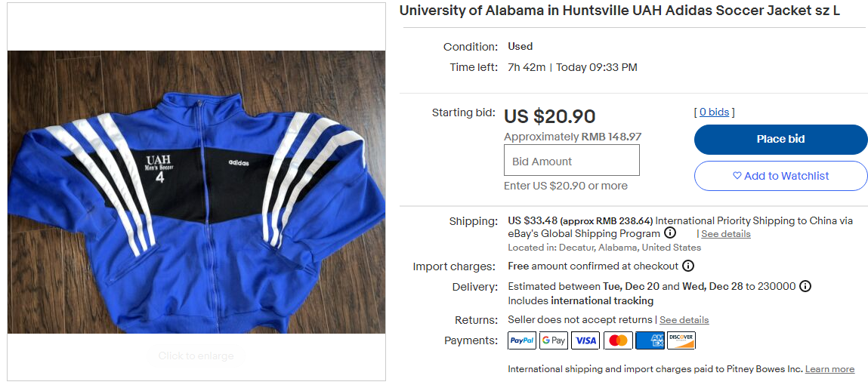This screenshot has height=388, width=868.
Task: Click the Mastercard payment icon
Action: pyautogui.click(x=618, y=340)
